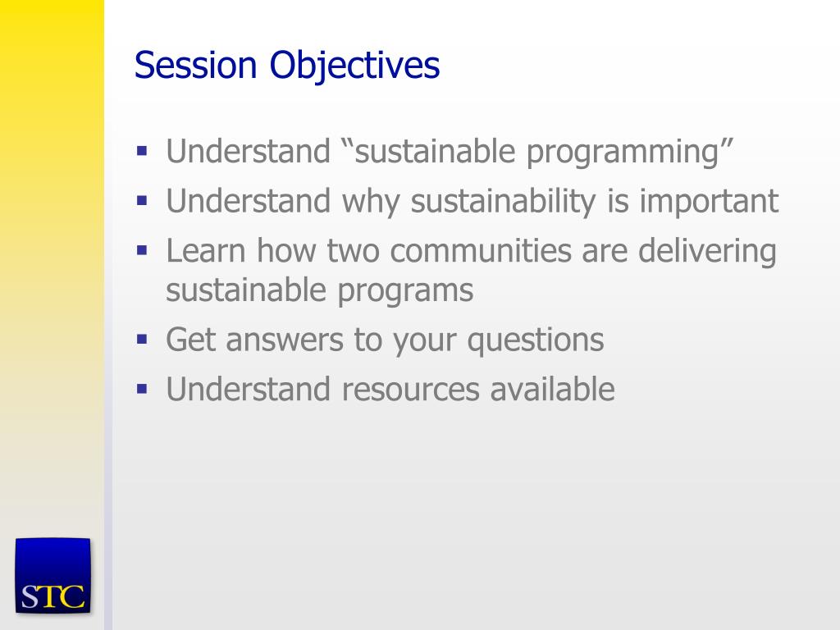Click the line 'Understand why sustainability is important'
This screenshot has height=630, width=840.
click(472, 203)
